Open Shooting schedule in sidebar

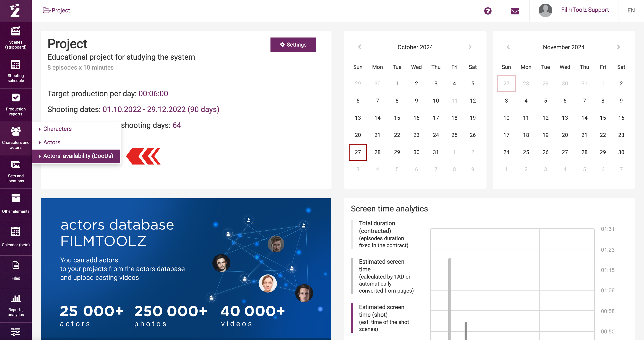16,71
